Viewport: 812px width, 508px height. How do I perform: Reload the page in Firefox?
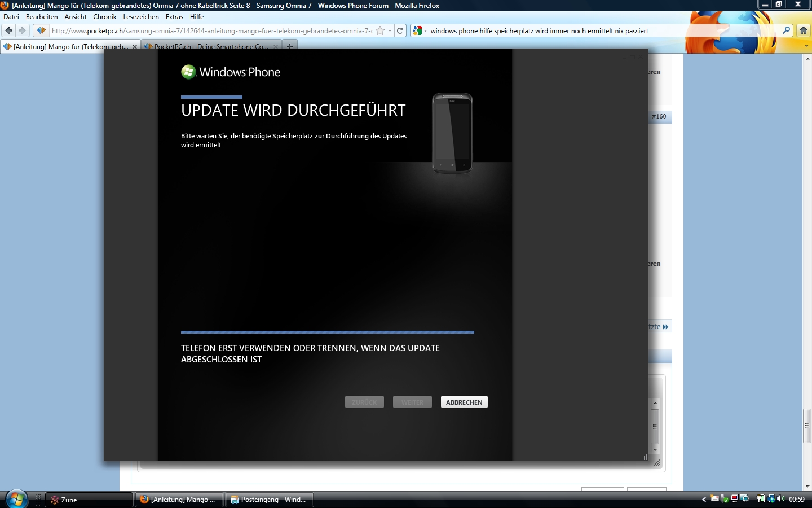[x=400, y=30]
